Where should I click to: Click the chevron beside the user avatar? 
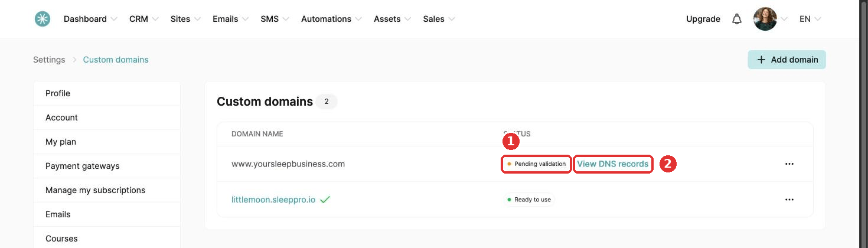click(784, 19)
